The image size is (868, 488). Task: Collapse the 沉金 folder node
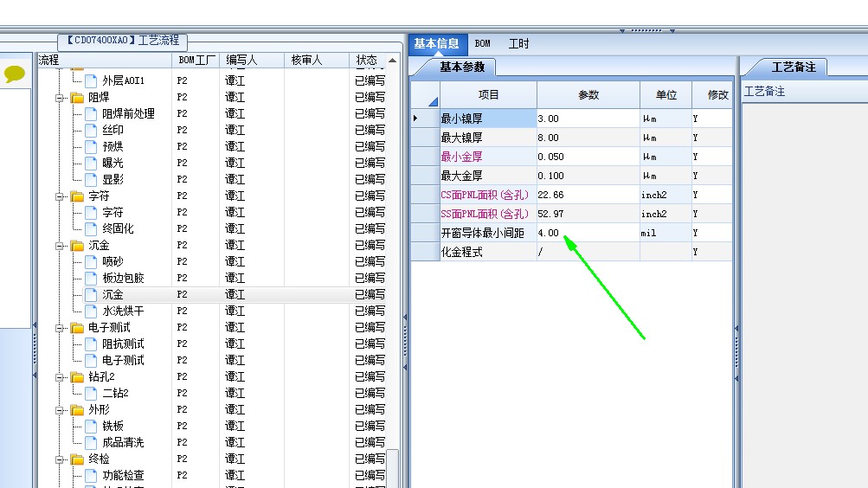click(x=59, y=246)
